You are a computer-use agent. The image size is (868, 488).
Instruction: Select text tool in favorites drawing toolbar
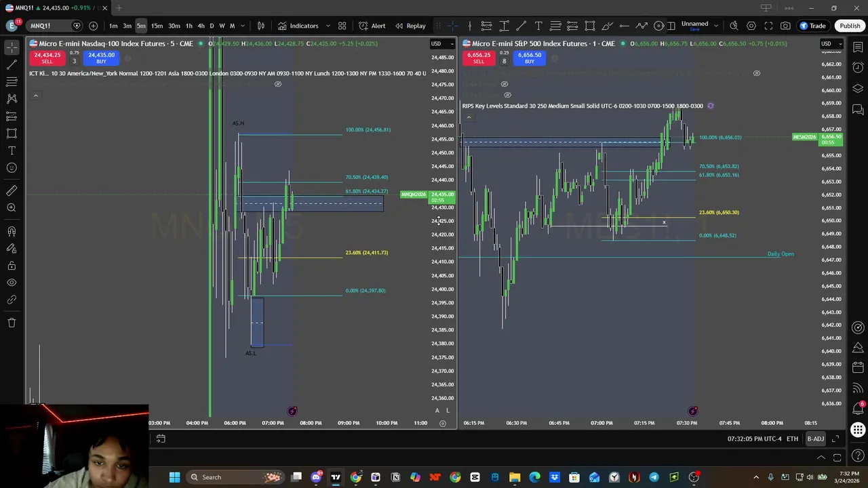pos(538,26)
